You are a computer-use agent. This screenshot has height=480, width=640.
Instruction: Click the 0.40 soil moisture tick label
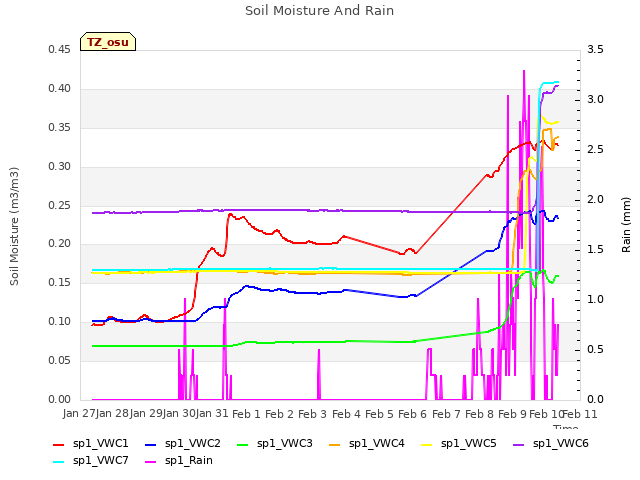tap(60, 88)
